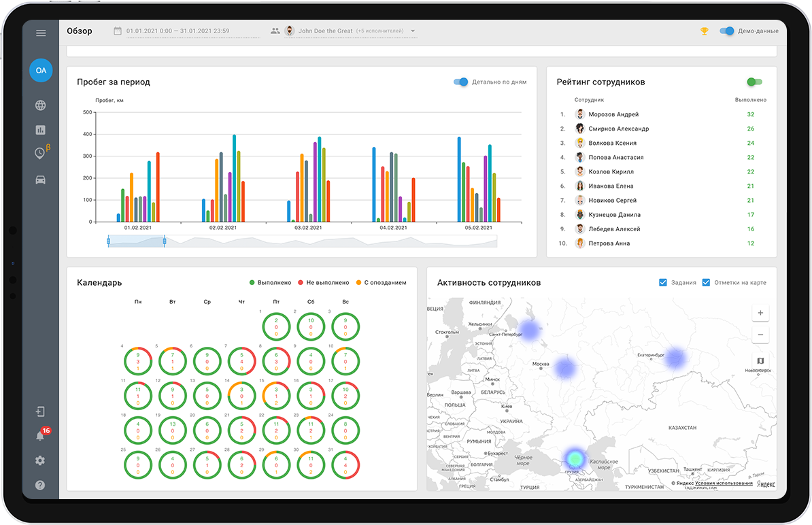This screenshot has height=525, width=812.
Task: Uncheck Отметки на карте checkbox
Action: pos(706,282)
